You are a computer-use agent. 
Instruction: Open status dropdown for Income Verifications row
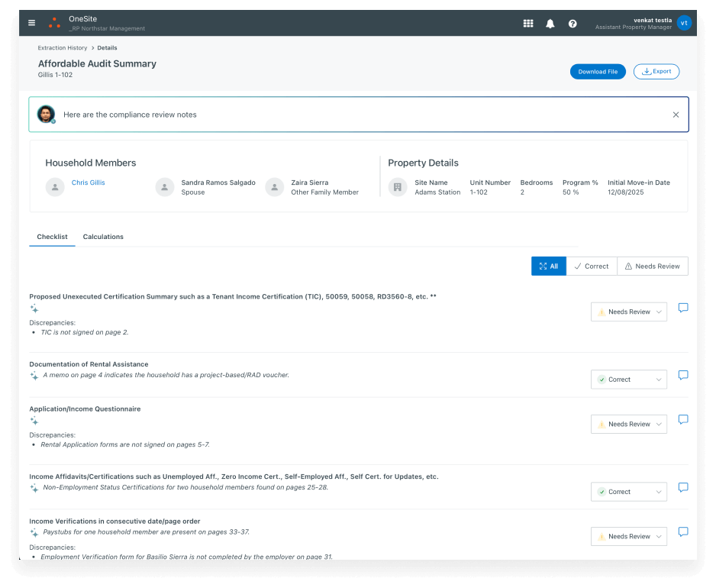629,536
